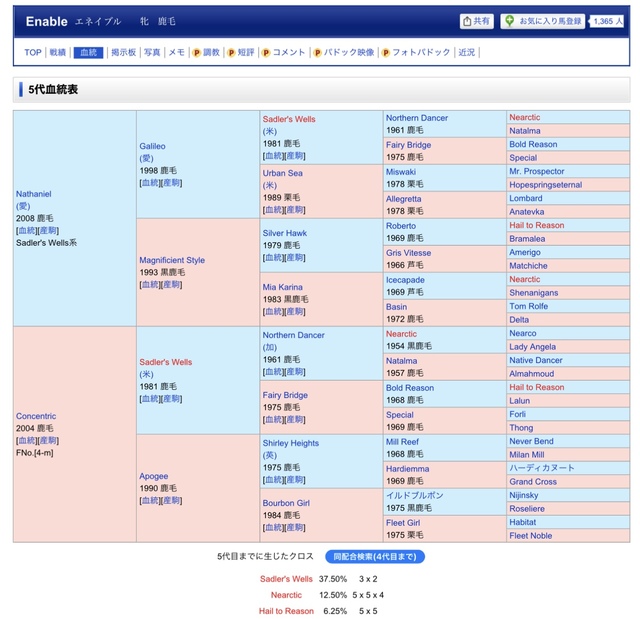Click Hail to Reason in cross summary
The image size is (640, 619).
point(286,611)
